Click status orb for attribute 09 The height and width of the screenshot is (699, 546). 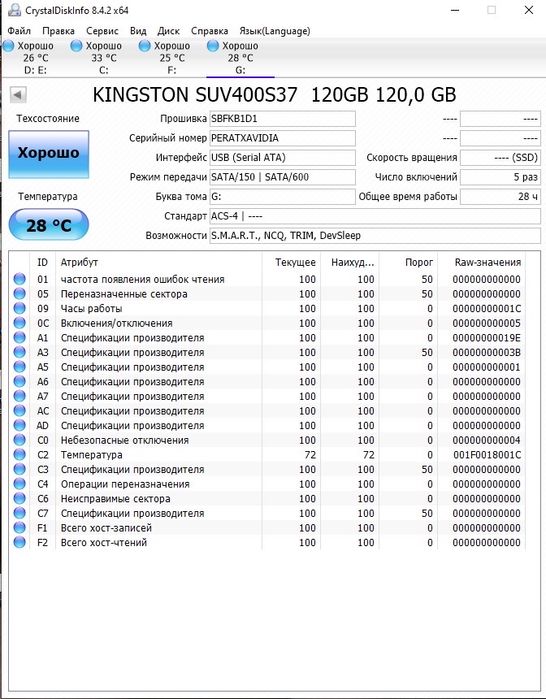point(20,308)
